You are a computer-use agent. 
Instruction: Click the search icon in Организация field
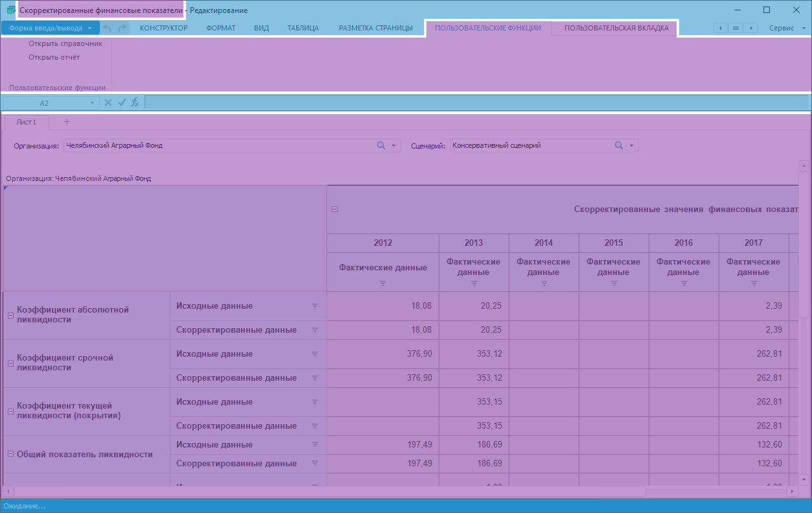coord(381,146)
